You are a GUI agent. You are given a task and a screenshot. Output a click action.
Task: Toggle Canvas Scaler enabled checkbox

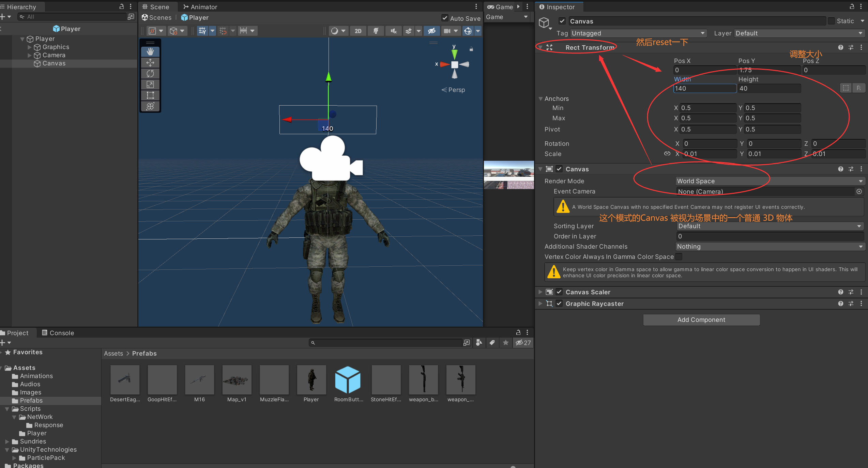(559, 292)
